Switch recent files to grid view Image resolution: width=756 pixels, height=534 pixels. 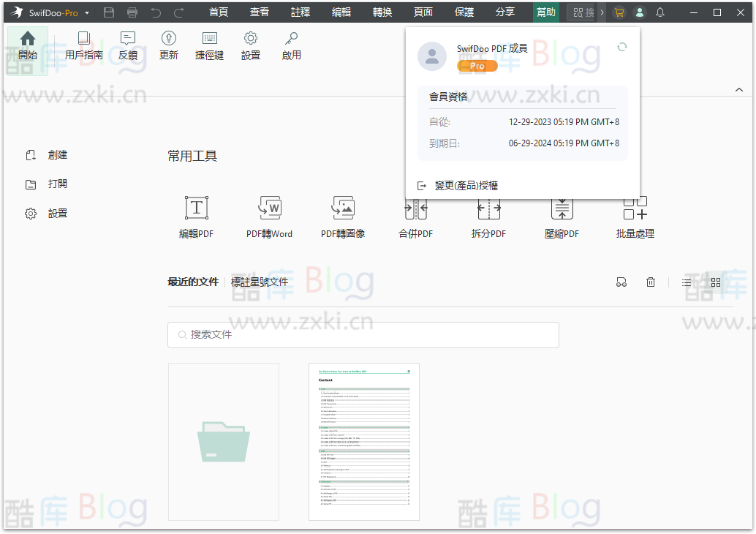715,282
